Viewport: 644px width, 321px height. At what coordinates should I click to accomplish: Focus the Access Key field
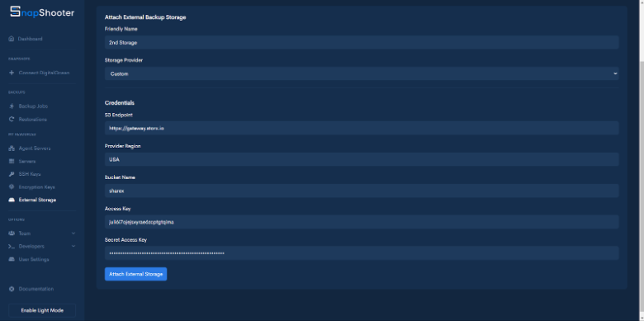pyautogui.click(x=362, y=222)
